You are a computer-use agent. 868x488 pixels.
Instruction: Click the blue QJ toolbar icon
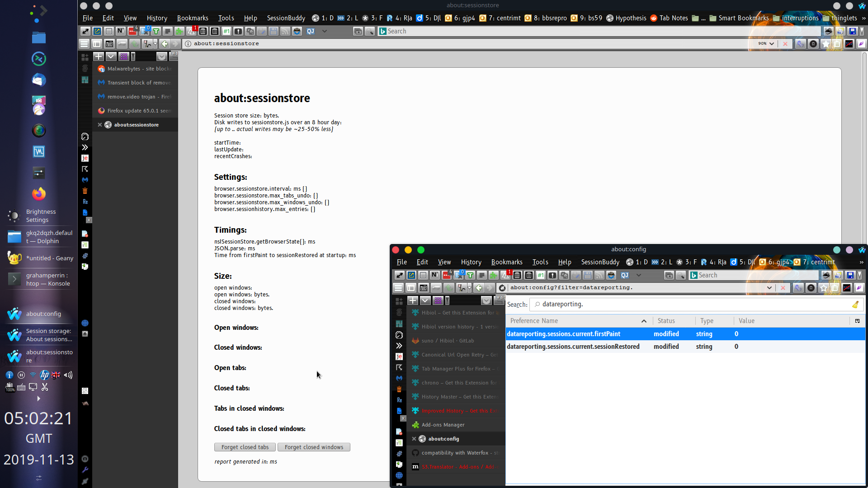click(311, 31)
